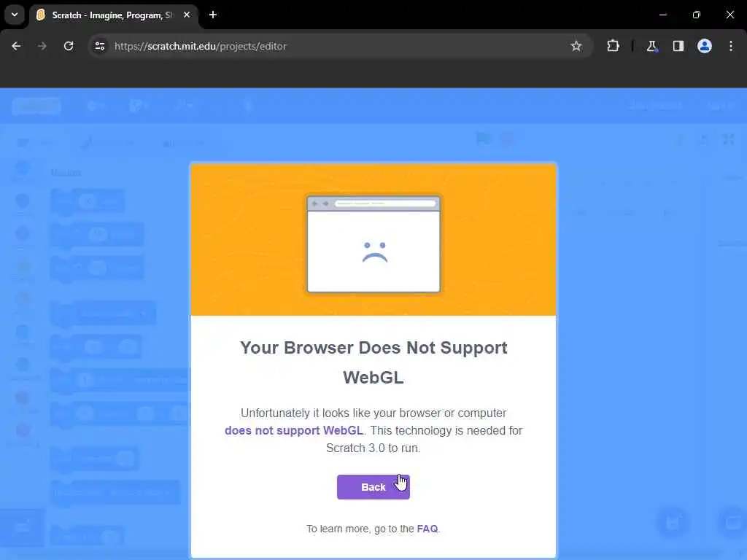Restore down the browser window

697,15
